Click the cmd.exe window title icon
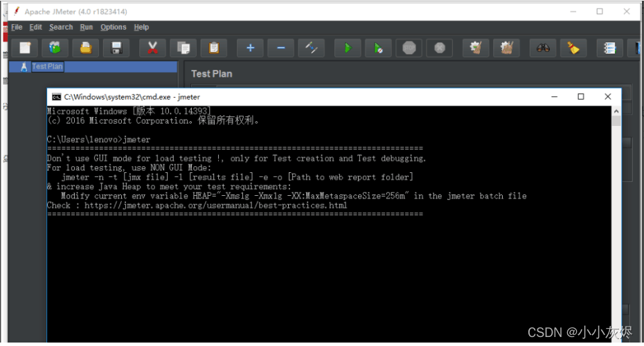Screen dimensions: 644x346 [x=57, y=97]
